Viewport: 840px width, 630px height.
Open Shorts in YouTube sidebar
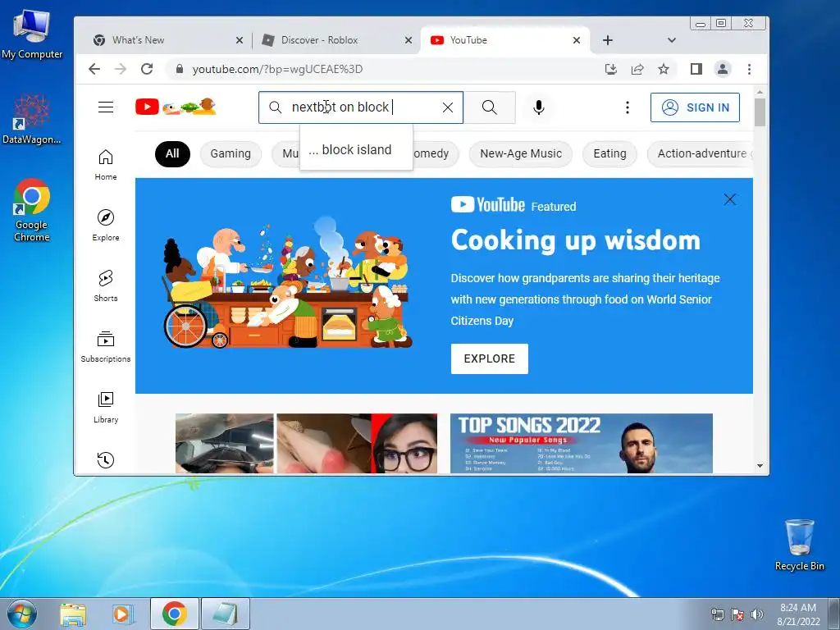click(x=106, y=286)
